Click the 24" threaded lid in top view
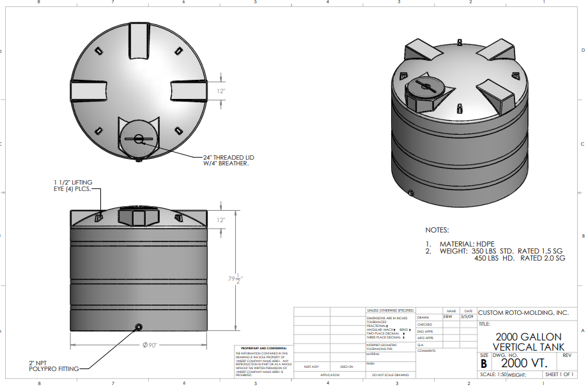588x387 pixels. [x=137, y=139]
